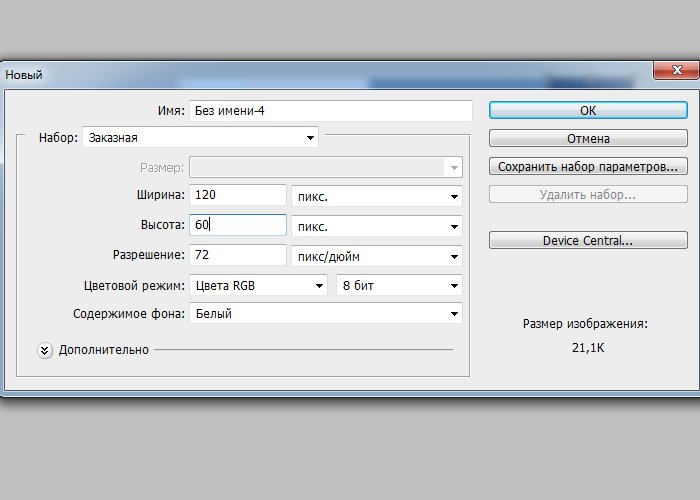
Task: Open the Высота units dropdown
Action: tap(376, 226)
